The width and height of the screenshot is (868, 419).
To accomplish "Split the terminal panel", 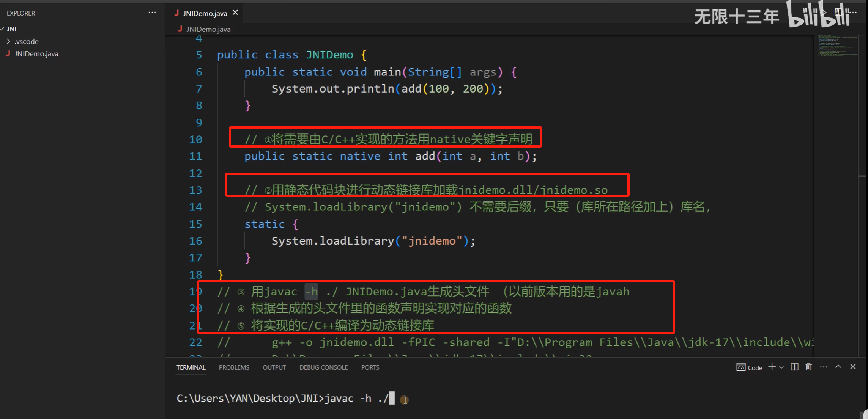I will pos(794,367).
